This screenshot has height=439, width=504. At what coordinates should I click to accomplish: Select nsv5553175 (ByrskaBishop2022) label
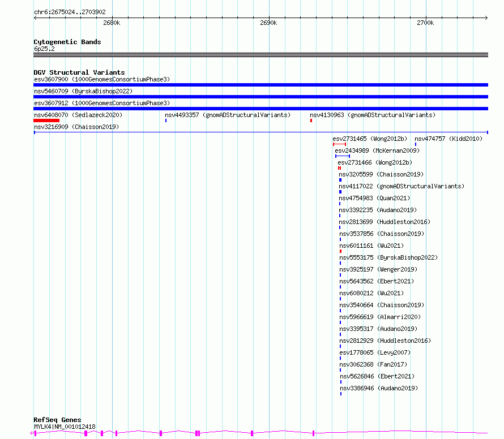pyautogui.click(x=388, y=257)
